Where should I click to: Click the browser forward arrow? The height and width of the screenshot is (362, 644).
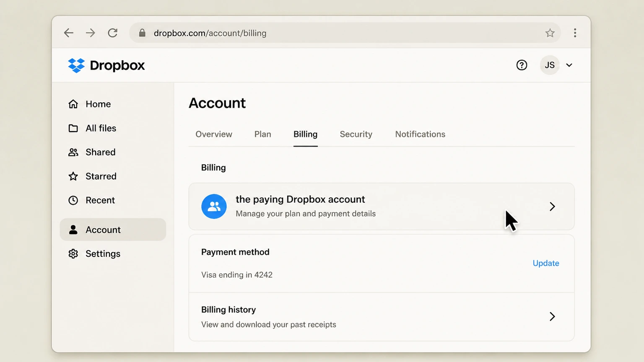[91, 33]
